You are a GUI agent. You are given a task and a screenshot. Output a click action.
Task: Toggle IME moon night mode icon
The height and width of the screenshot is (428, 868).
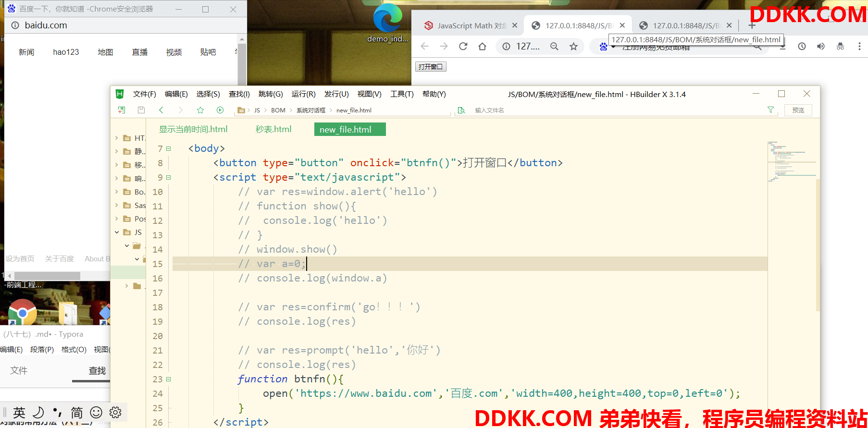38,412
